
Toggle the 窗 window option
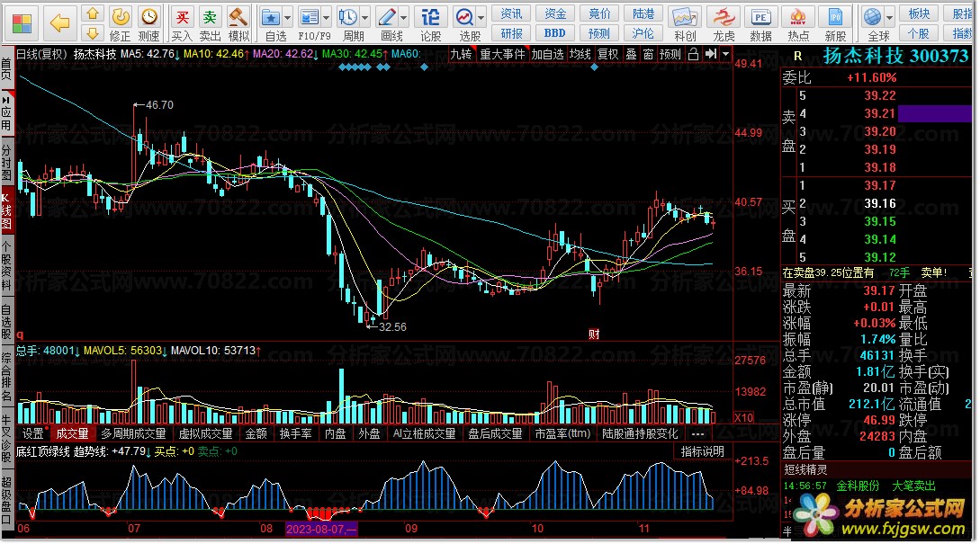[648, 54]
